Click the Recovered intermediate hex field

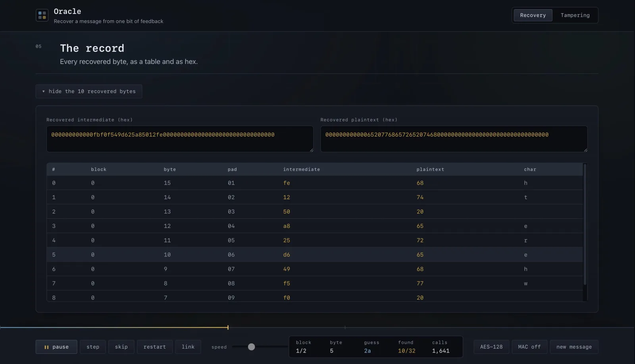click(180, 139)
